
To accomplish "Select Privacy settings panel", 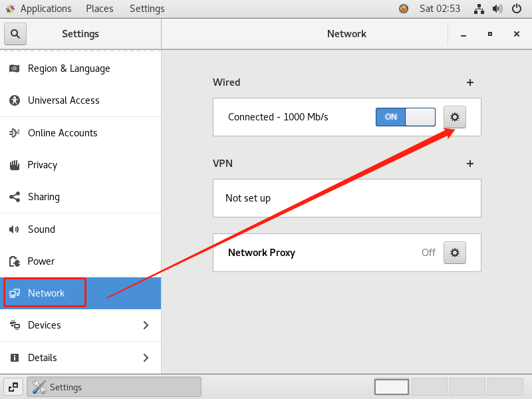I will (x=80, y=165).
